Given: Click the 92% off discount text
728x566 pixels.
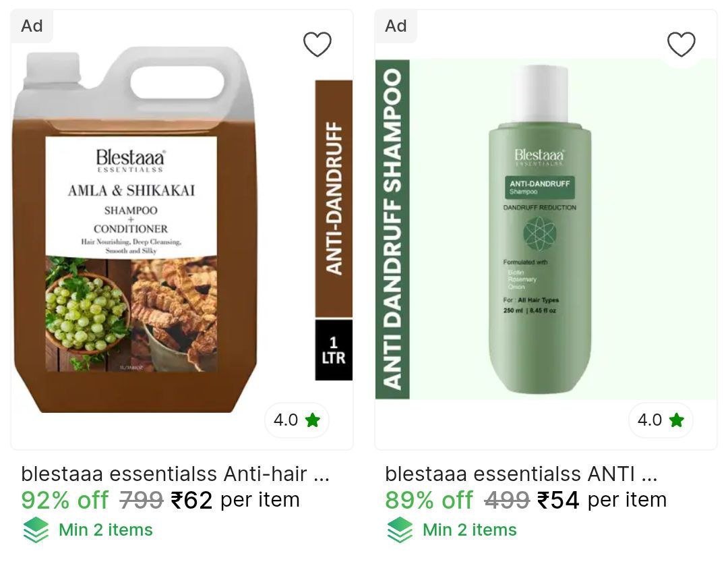Looking at the screenshot, I should coord(65,500).
